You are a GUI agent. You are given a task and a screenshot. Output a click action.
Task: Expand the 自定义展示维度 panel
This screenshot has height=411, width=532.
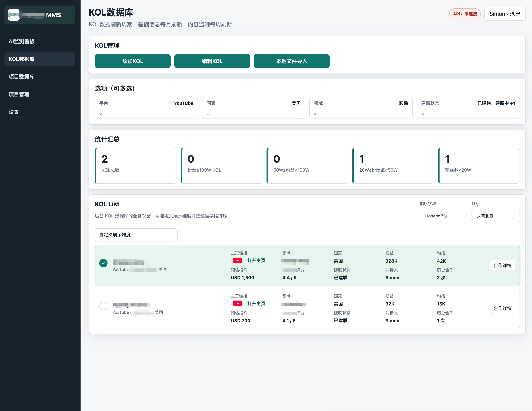click(x=136, y=235)
